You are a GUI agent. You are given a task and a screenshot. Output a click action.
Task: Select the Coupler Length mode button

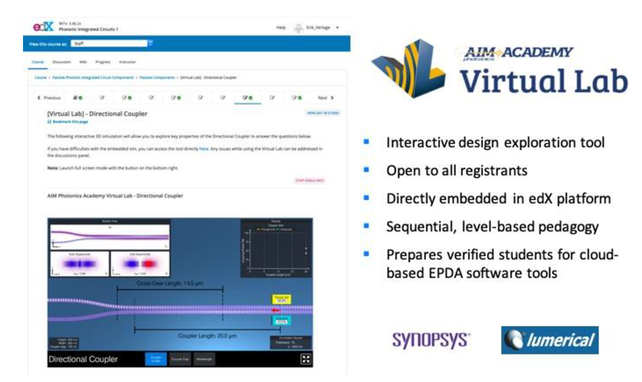click(156, 359)
